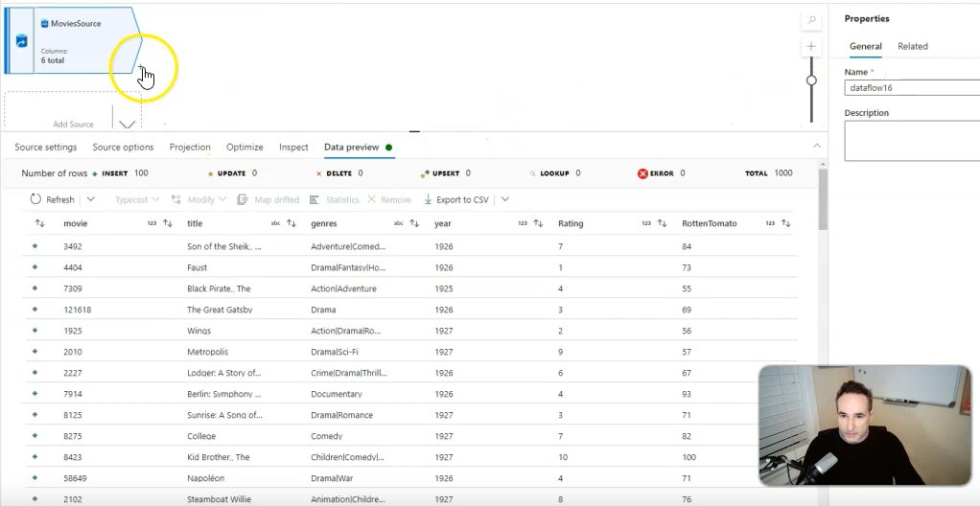
Task: Click the title cell 'Faust'
Action: (x=197, y=267)
